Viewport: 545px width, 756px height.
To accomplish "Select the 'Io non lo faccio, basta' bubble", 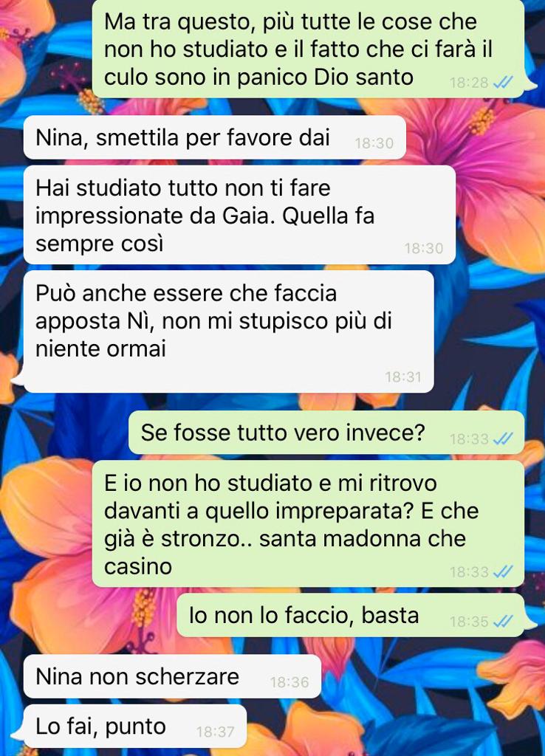I will tap(350, 615).
